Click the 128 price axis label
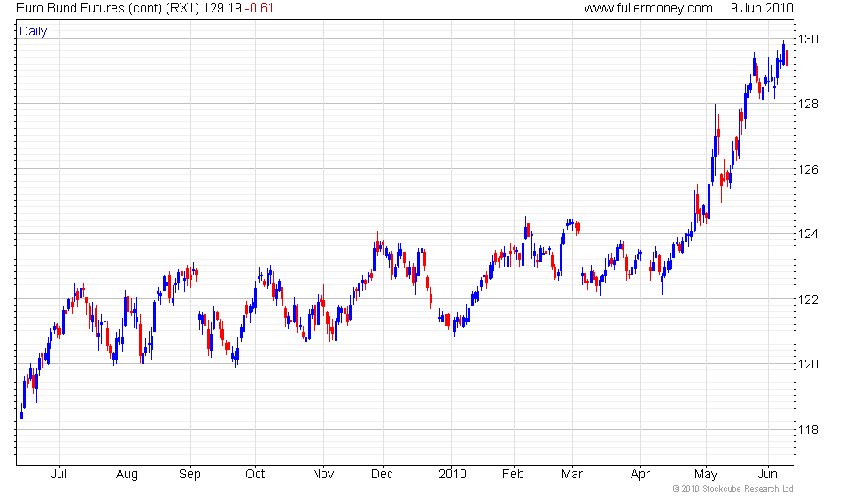This screenshot has width=868, height=496. click(808, 105)
